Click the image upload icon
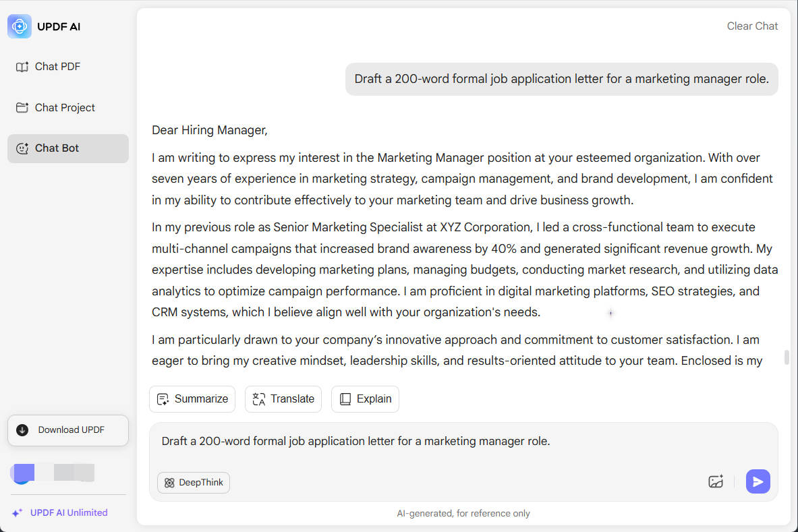The height and width of the screenshot is (532, 798). pos(716,481)
